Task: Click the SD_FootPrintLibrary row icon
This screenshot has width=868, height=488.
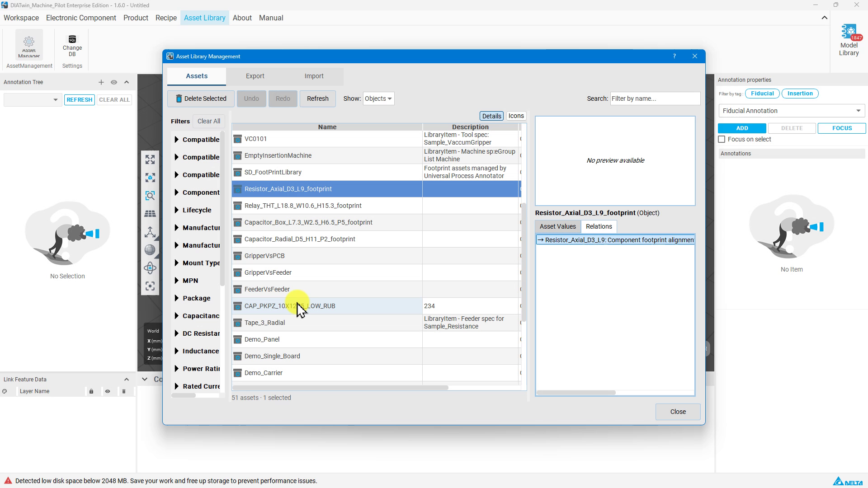Action: tap(237, 172)
